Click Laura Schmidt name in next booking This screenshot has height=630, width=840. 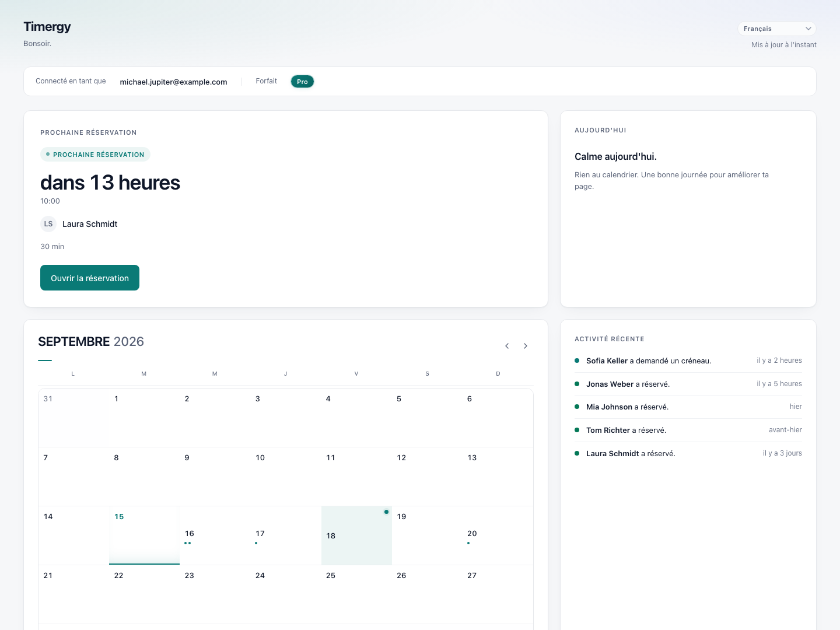90,224
